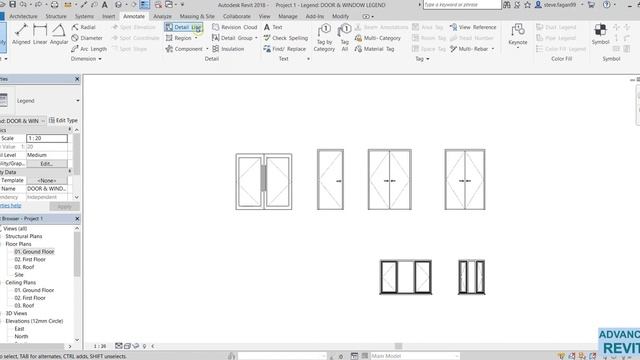The width and height of the screenshot is (640, 360).
Task: Click the Visibility/Graphics Edit button
Action: 47,163
